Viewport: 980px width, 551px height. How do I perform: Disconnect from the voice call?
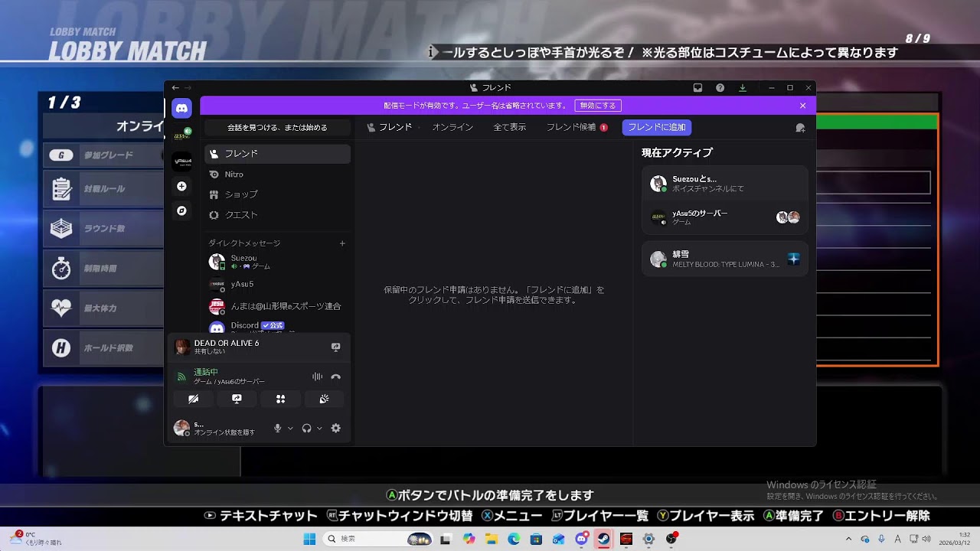pos(335,377)
